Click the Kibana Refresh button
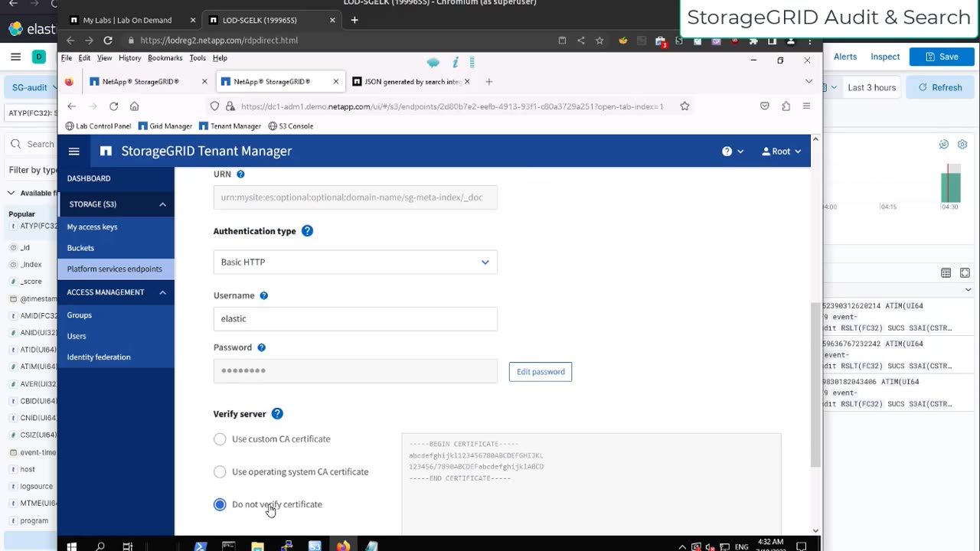Screen dimensions: 980x551 tap(940, 88)
